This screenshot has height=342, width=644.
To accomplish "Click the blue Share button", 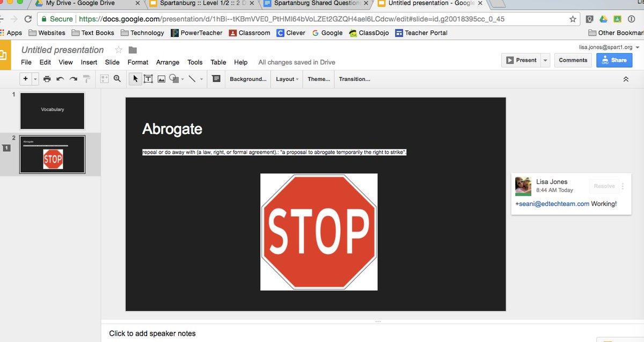I will (x=614, y=60).
